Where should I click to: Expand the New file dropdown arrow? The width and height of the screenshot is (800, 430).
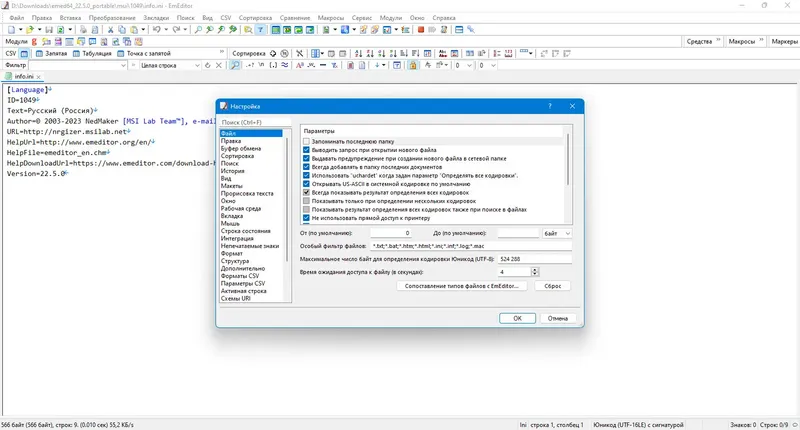coord(20,30)
